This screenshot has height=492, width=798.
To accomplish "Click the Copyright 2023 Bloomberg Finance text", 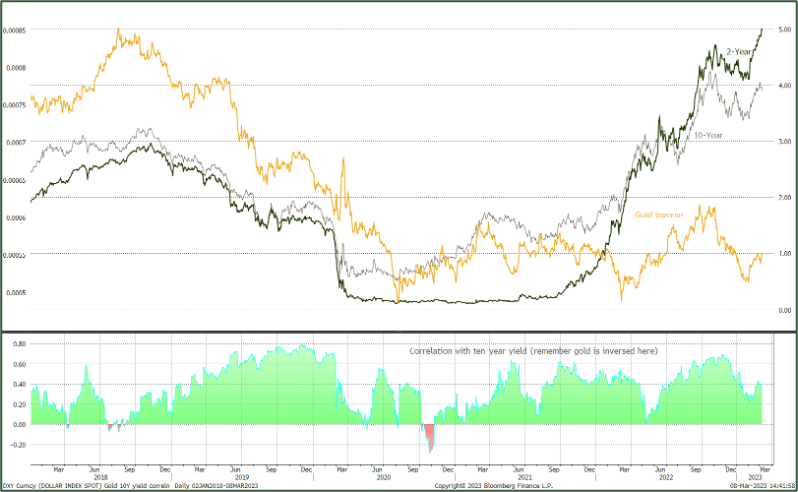I will coord(494,486).
